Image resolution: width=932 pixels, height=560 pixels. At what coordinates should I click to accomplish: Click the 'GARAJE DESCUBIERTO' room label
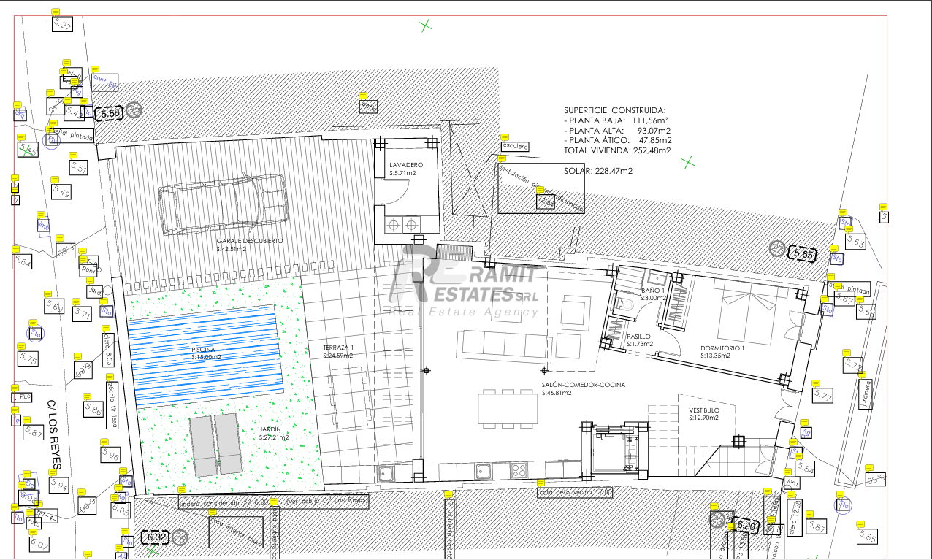[x=249, y=240]
